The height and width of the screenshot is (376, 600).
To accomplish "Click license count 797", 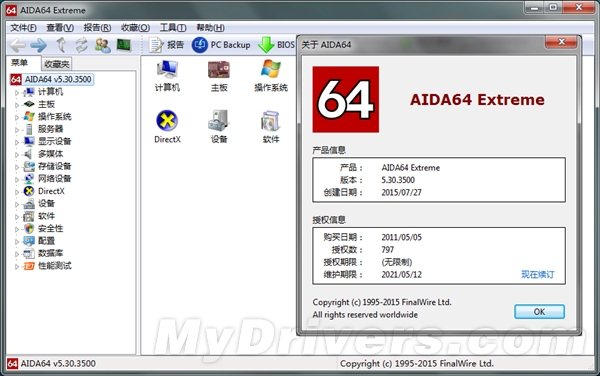I will (x=388, y=250).
